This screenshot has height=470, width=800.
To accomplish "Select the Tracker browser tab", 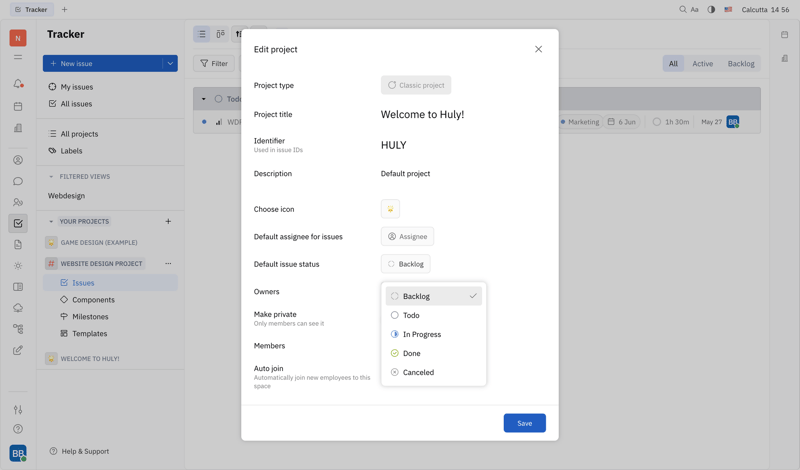I will (32, 9).
